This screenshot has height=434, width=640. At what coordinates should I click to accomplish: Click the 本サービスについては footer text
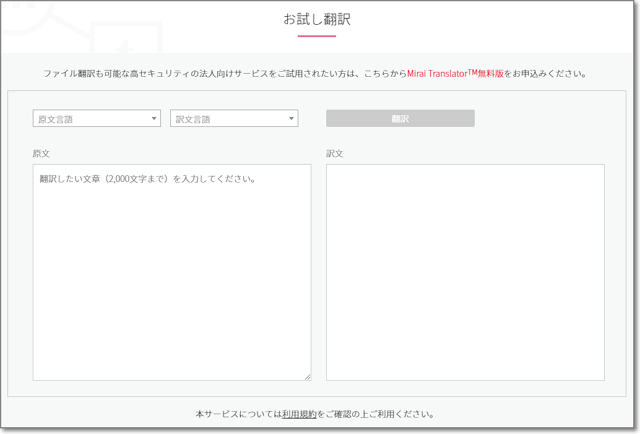pos(238,414)
